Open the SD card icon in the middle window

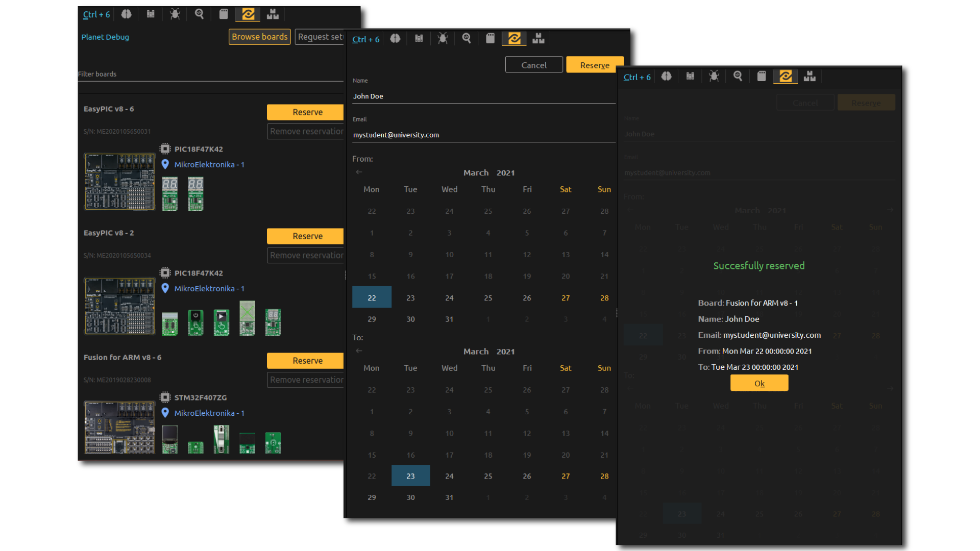[491, 38]
